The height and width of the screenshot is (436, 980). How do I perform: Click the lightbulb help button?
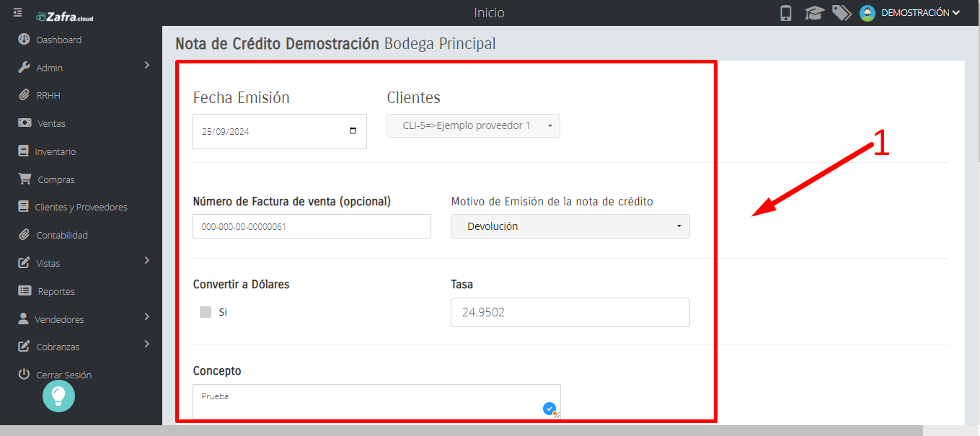point(58,396)
